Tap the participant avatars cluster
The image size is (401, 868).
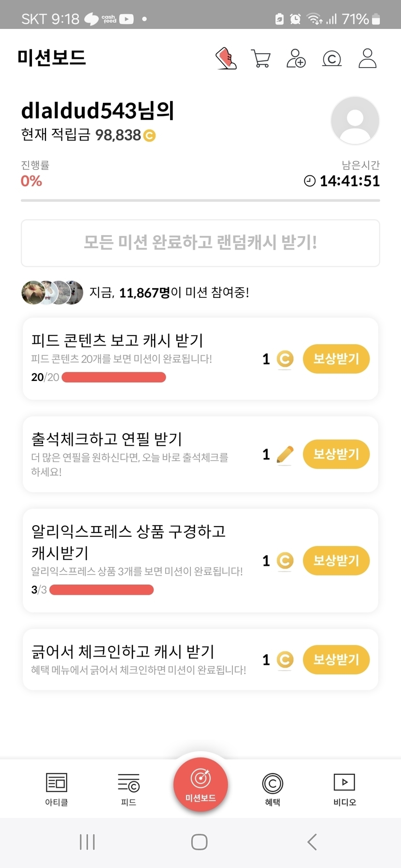pyautogui.click(x=52, y=293)
